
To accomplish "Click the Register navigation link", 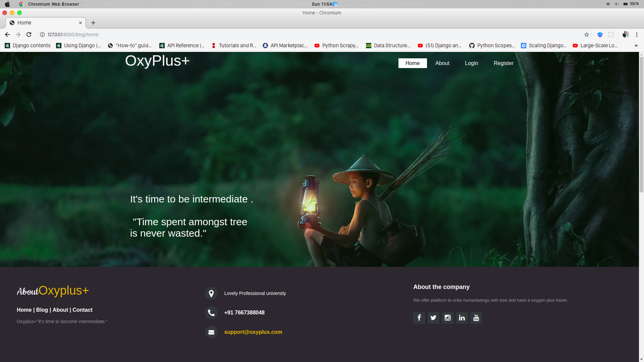I will tap(503, 63).
